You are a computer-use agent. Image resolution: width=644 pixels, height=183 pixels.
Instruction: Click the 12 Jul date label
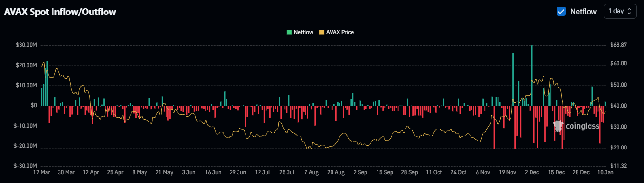point(262,172)
